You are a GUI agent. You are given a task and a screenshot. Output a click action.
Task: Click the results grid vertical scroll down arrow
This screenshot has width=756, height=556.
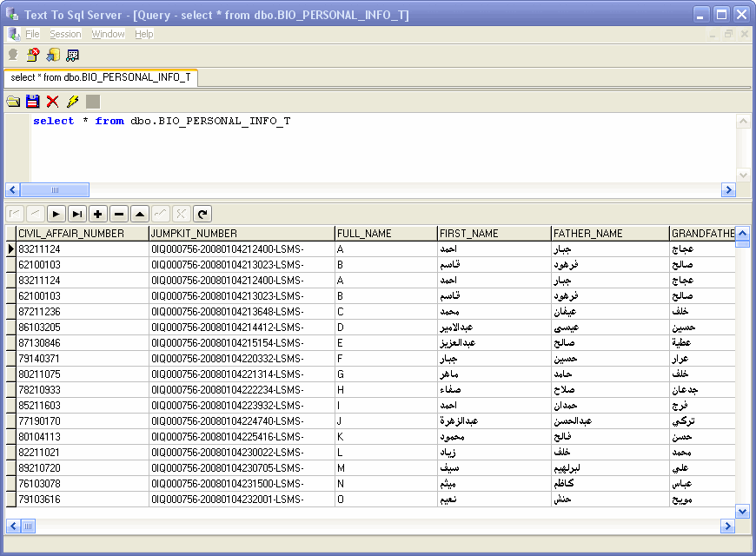[742, 511]
